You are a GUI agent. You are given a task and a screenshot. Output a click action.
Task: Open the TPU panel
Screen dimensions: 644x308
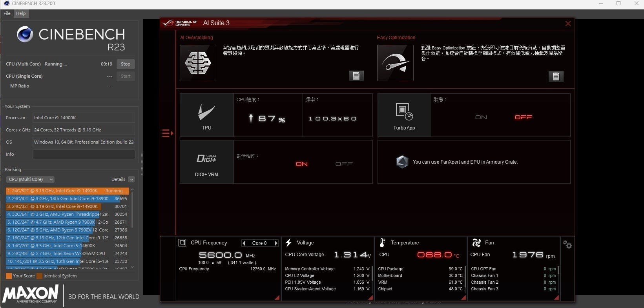tap(206, 115)
